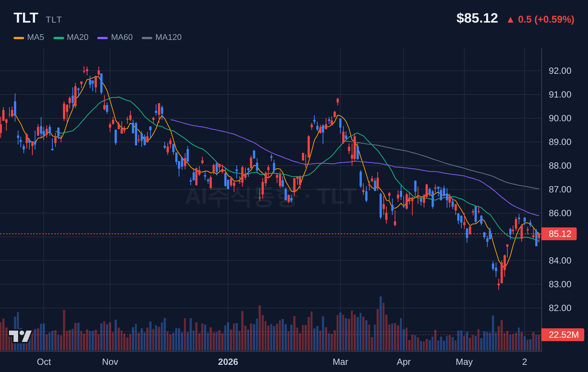Image resolution: width=588 pixels, height=372 pixels.
Task: Click the red 85.12 price axis tag
Action: click(x=559, y=234)
